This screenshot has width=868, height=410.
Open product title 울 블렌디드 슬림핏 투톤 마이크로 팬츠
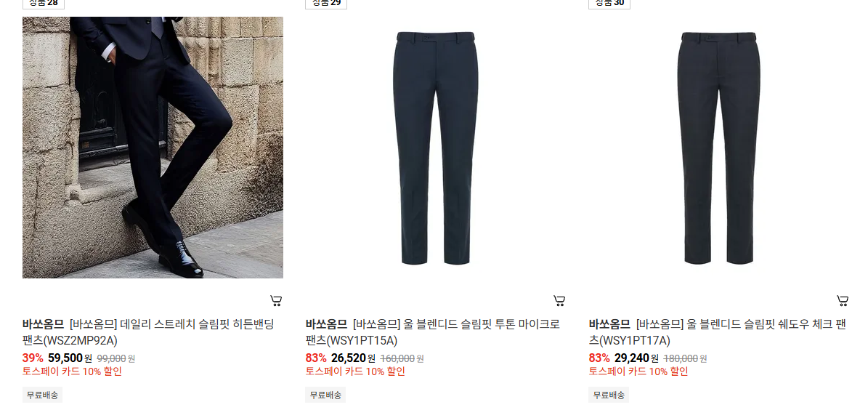[433, 332]
